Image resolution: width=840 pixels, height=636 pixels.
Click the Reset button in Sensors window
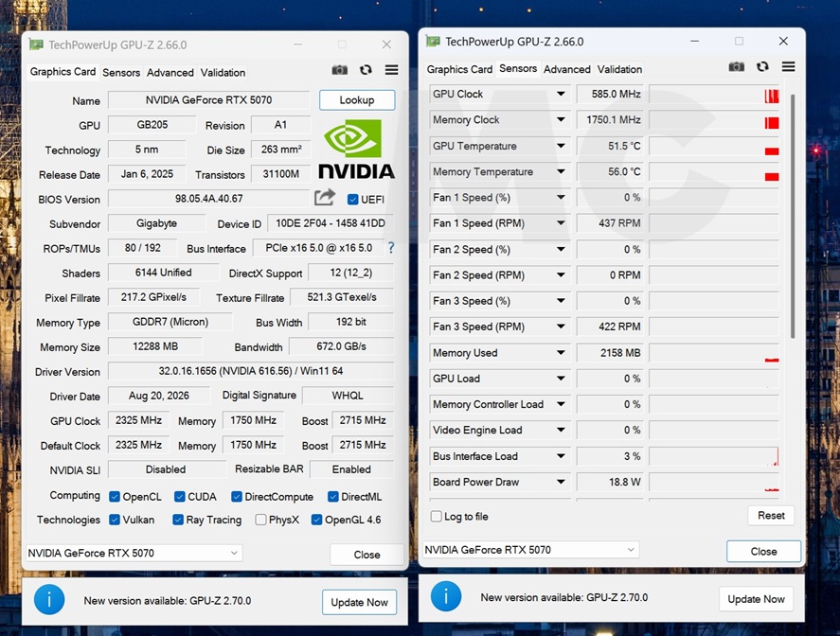tap(771, 516)
